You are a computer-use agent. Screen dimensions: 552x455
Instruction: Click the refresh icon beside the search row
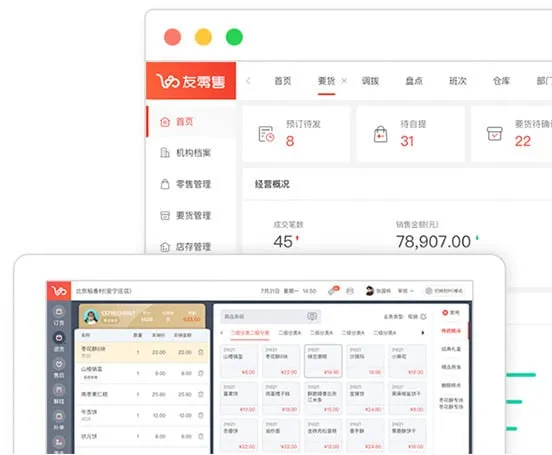(424, 316)
